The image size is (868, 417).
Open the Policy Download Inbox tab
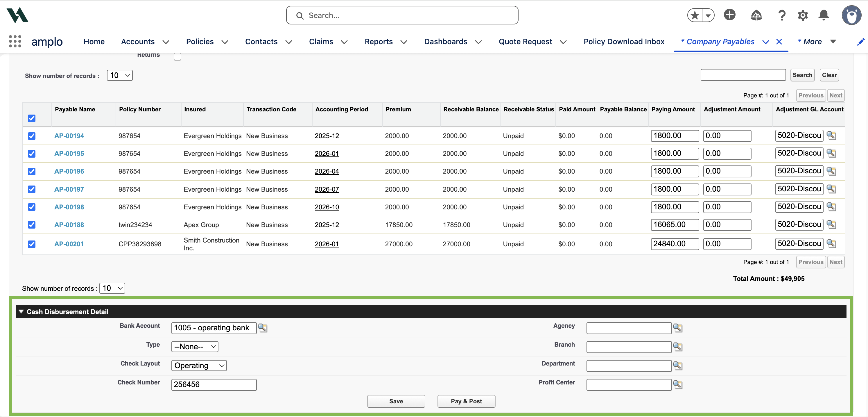pyautogui.click(x=624, y=42)
